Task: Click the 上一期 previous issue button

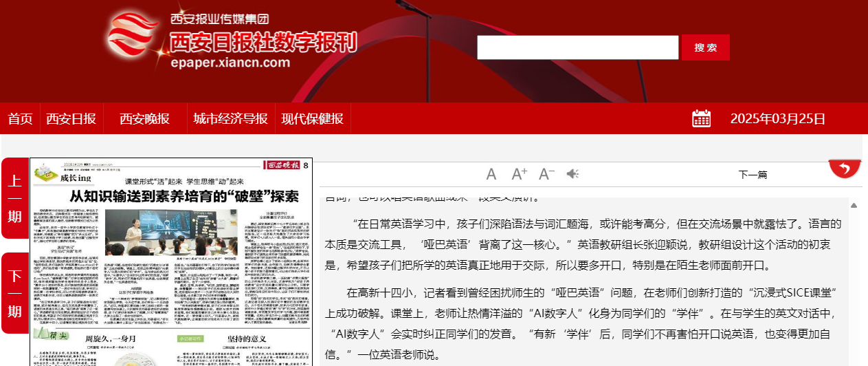Action: point(14,198)
